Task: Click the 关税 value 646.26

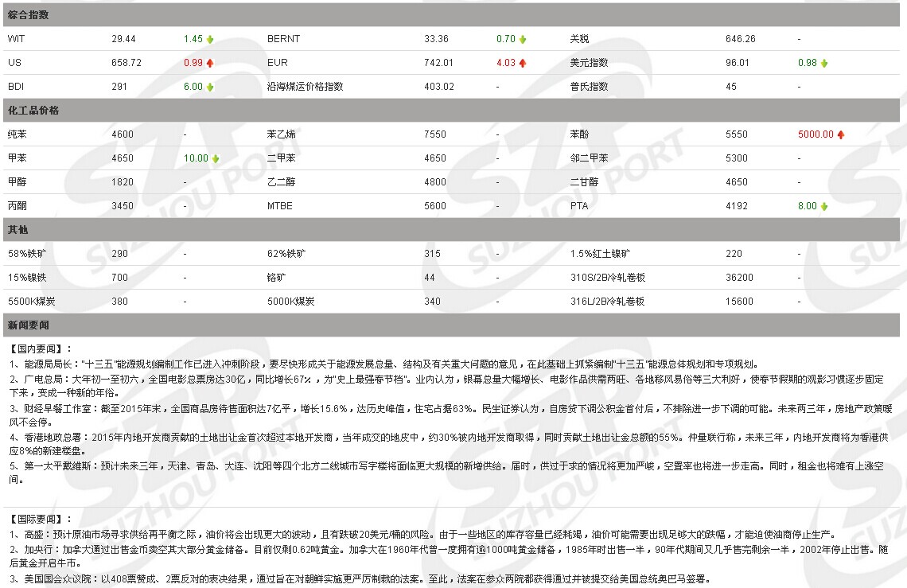Action: point(741,39)
